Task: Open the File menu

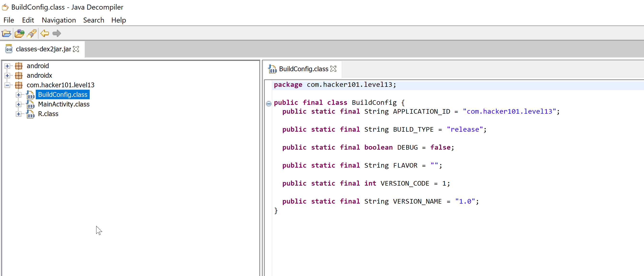Action: tap(9, 20)
